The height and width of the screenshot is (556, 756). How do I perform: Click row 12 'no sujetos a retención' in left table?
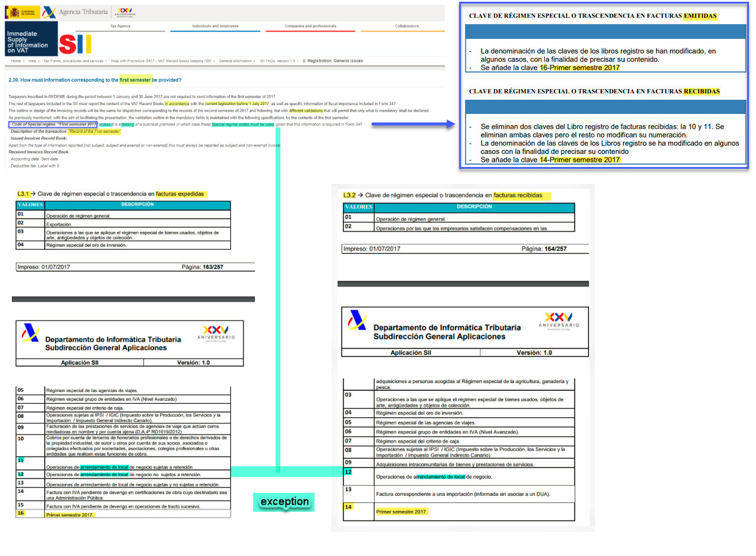pyautogui.click(x=123, y=475)
